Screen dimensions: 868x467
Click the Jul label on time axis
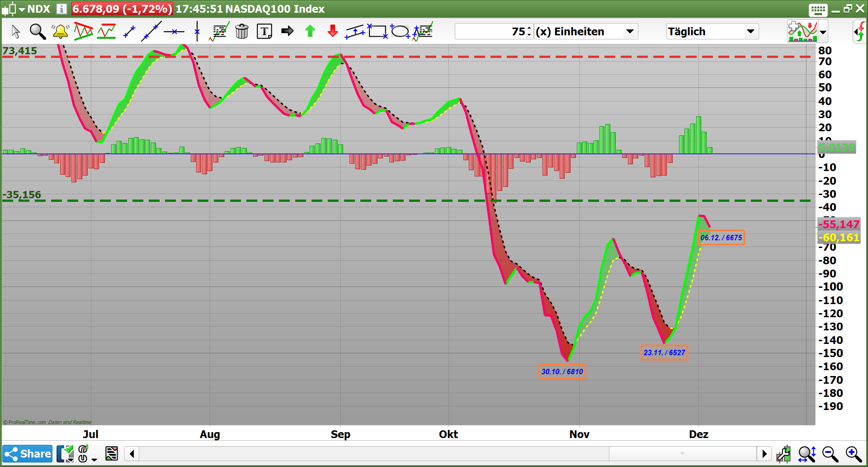click(90, 434)
